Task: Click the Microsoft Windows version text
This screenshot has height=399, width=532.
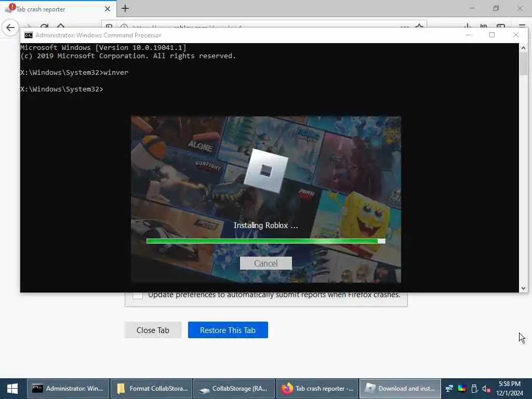Action: point(103,47)
